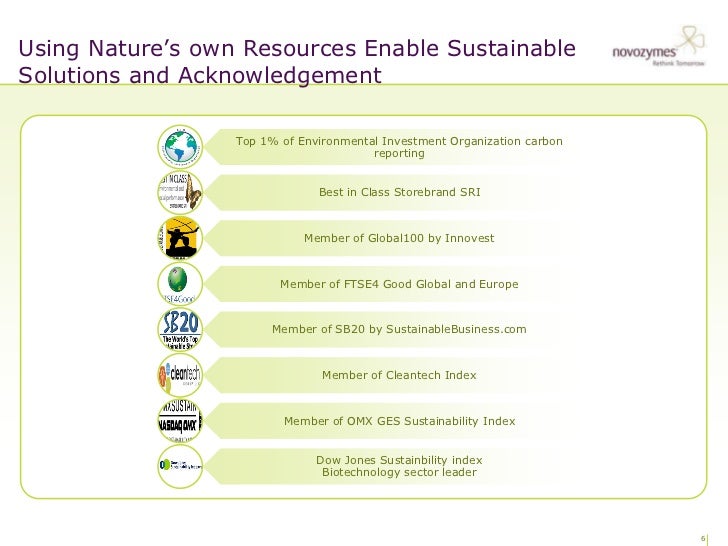This screenshot has width=728, height=546.
Task: Click the globe Environmental Investment Organization icon
Action: 180,147
